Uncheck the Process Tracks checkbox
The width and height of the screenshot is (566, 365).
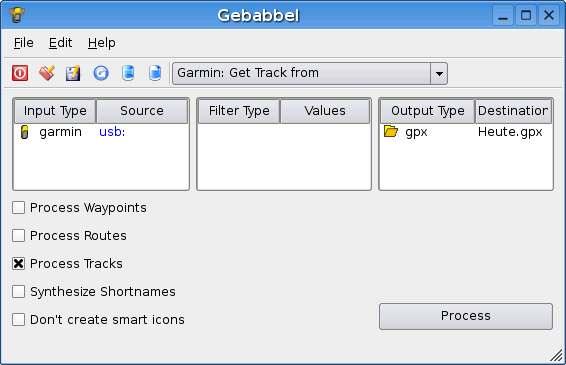[x=18, y=264]
